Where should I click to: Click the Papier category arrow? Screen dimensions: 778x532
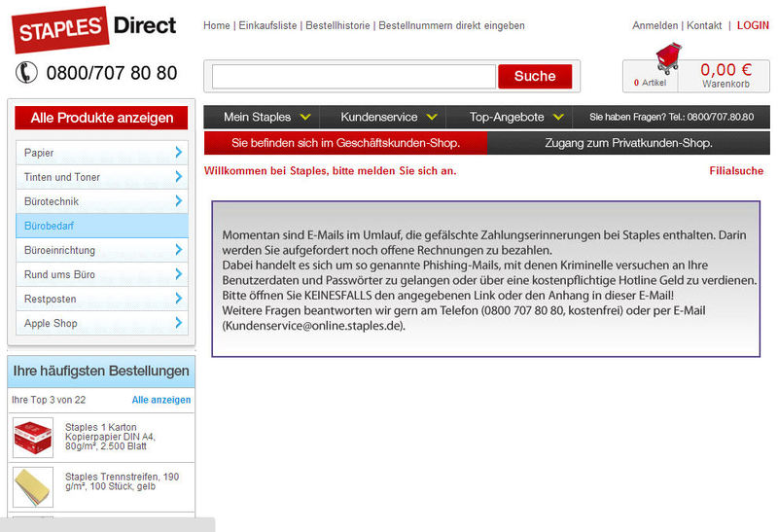click(x=179, y=153)
